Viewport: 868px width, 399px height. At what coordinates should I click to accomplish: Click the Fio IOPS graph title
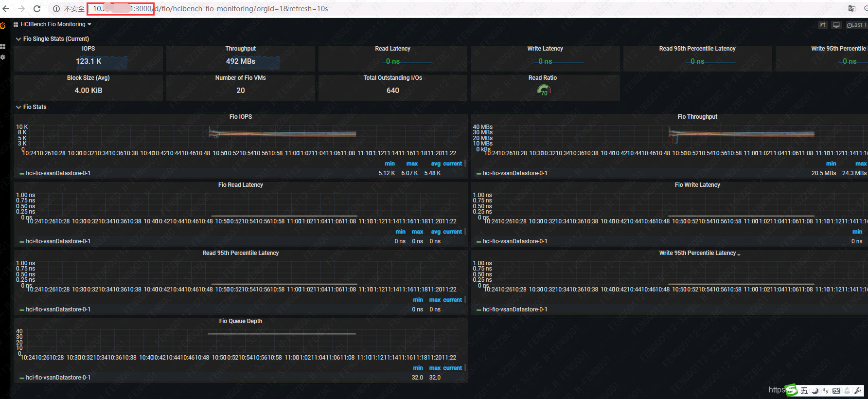point(241,117)
